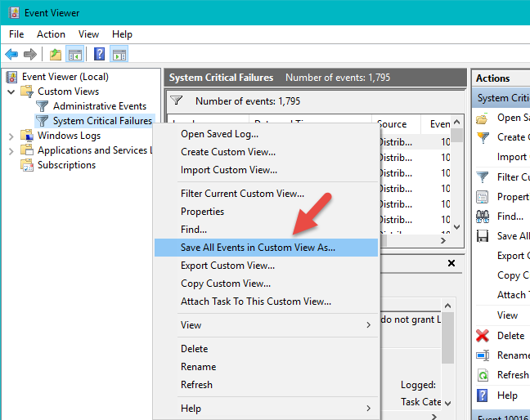Image resolution: width=530 pixels, height=420 pixels.
Task: Click Copy Custom View in Actions pane
Action: (x=513, y=275)
